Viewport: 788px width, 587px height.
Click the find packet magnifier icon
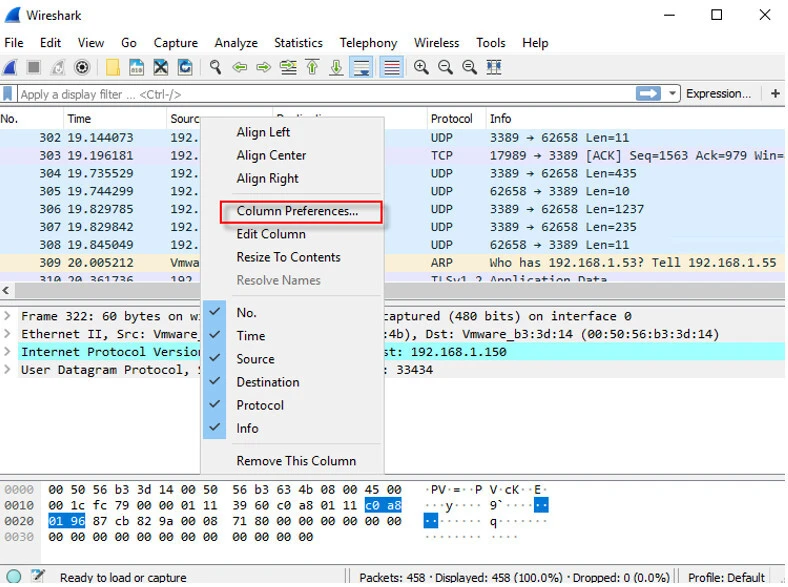point(215,68)
